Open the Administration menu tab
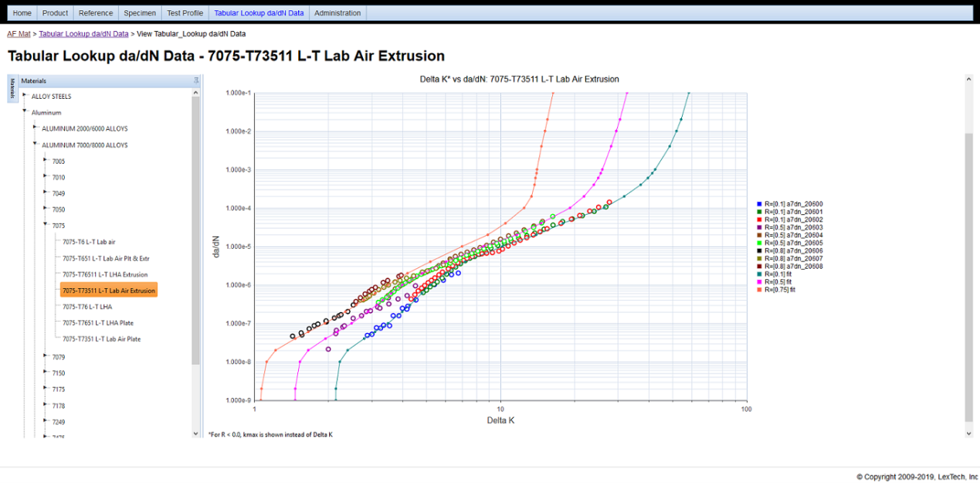980x483 pixels. point(337,13)
